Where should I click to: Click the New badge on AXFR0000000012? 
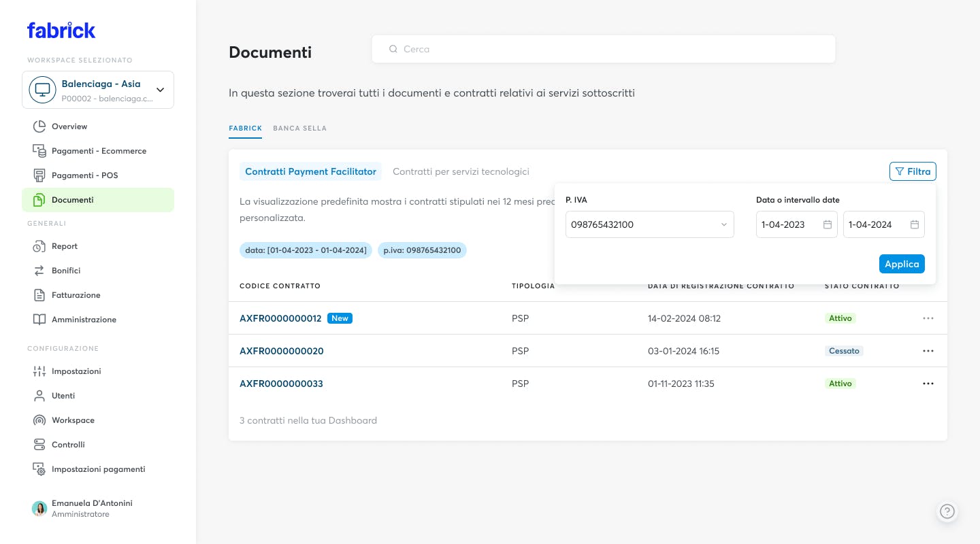click(x=340, y=318)
